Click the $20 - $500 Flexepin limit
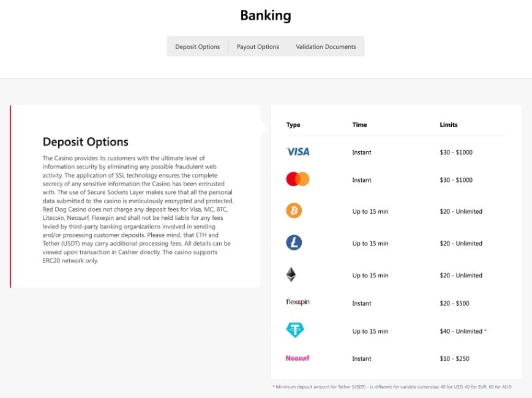 [454, 303]
